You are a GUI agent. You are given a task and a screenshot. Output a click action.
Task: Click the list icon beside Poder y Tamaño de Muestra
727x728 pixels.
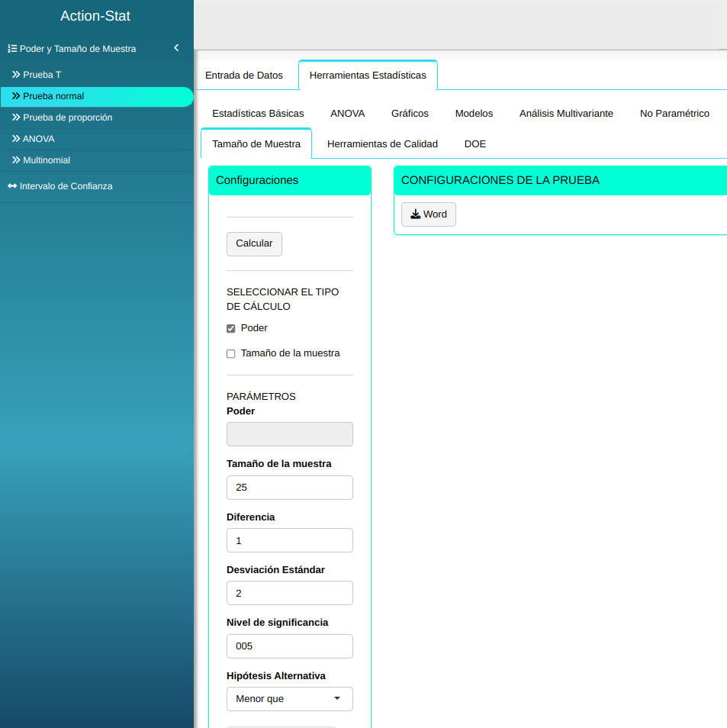click(x=12, y=48)
